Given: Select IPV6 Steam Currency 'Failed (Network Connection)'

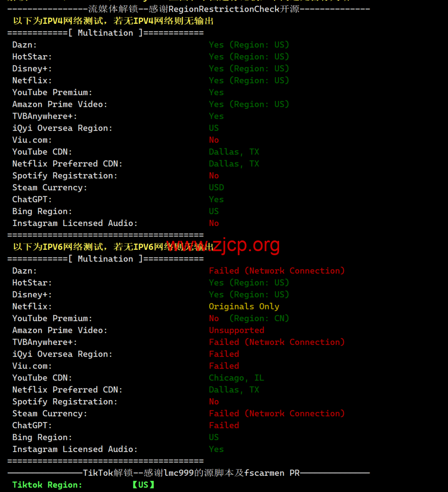Looking at the screenshot, I should coord(276,414).
